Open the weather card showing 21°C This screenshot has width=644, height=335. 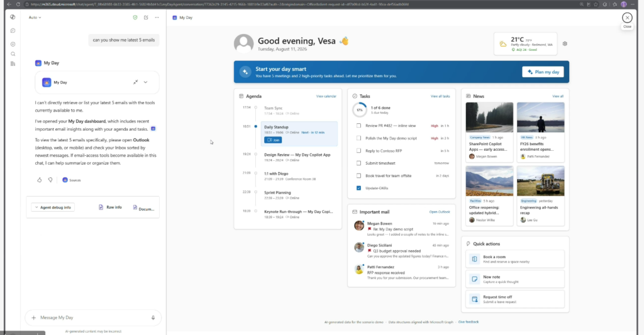525,43
